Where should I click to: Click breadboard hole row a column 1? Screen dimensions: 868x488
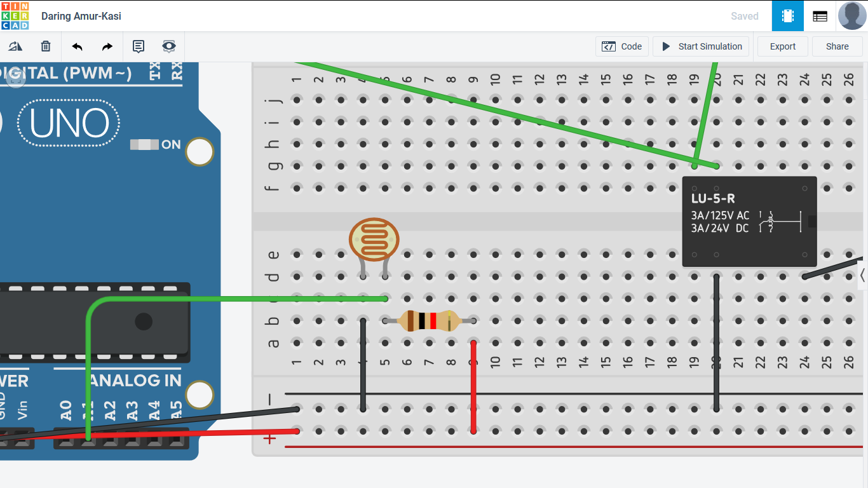point(296,343)
